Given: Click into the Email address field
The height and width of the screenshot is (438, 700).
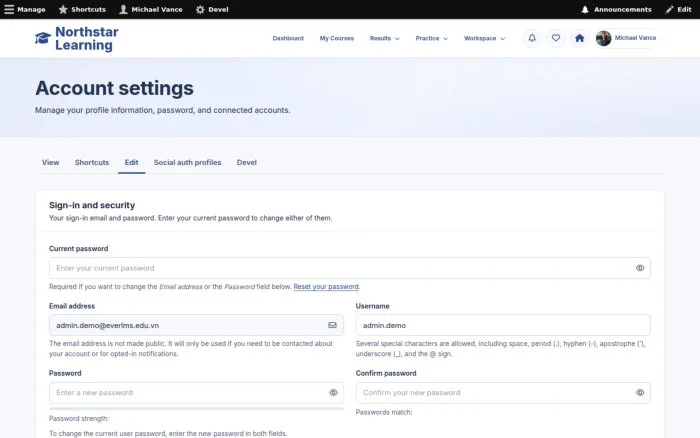Looking at the screenshot, I should (x=196, y=325).
